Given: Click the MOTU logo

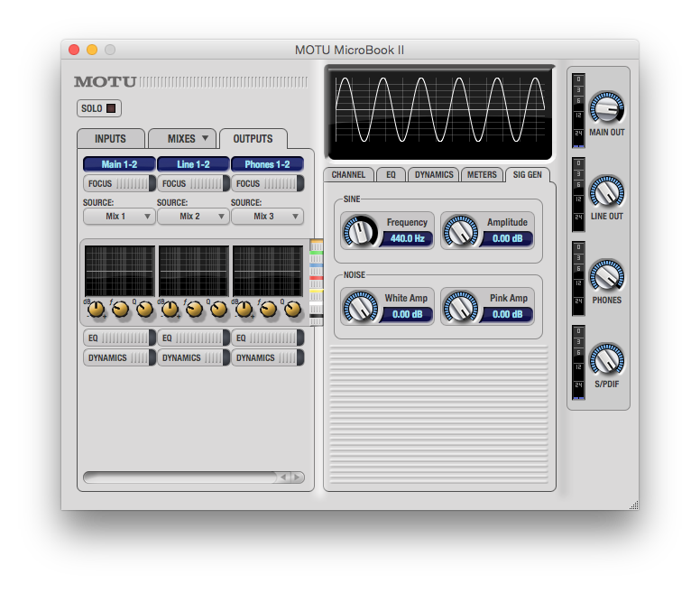Looking at the screenshot, I should (x=105, y=82).
